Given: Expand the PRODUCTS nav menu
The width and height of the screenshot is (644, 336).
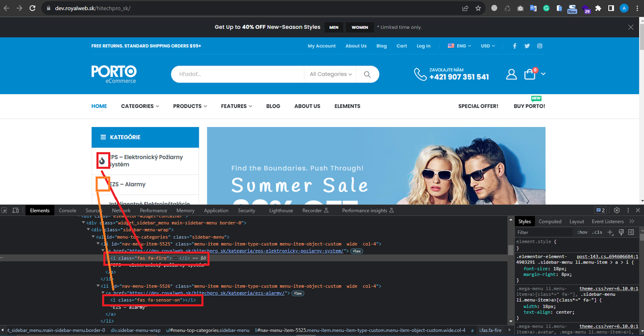Looking at the screenshot, I should (x=190, y=106).
